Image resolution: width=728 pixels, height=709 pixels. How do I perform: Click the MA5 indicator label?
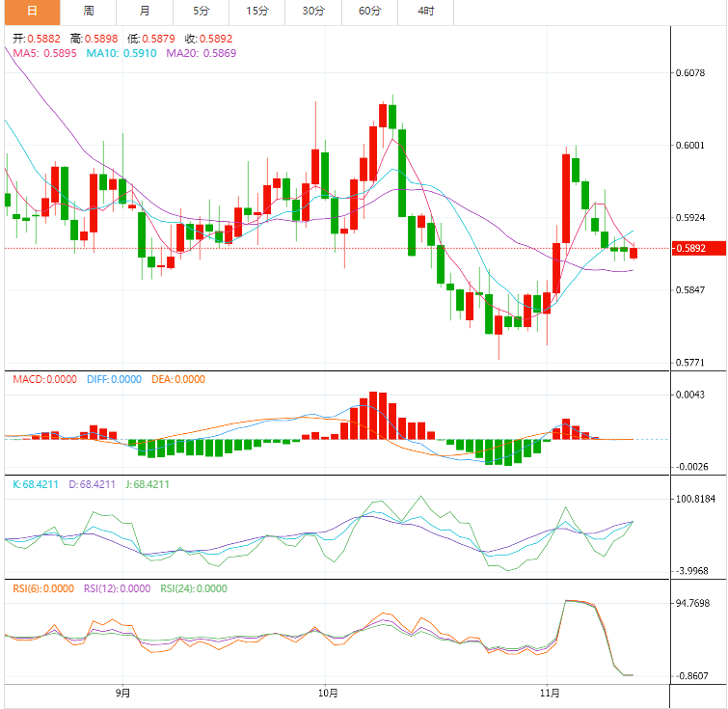(x=44, y=53)
